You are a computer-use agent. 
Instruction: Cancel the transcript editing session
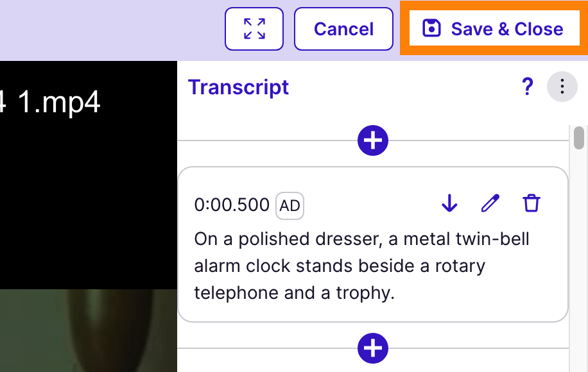[343, 28]
